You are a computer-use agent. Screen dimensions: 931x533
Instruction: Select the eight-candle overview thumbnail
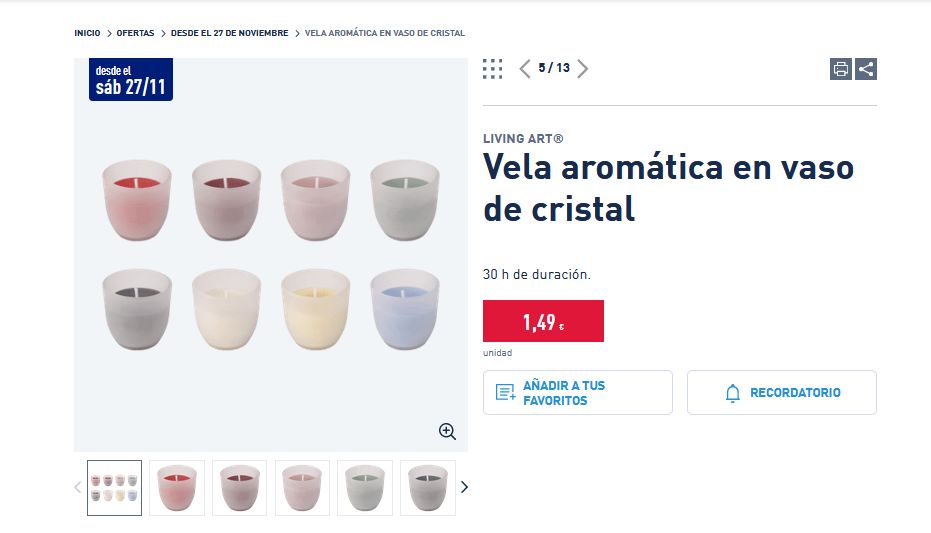tap(114, 488)
